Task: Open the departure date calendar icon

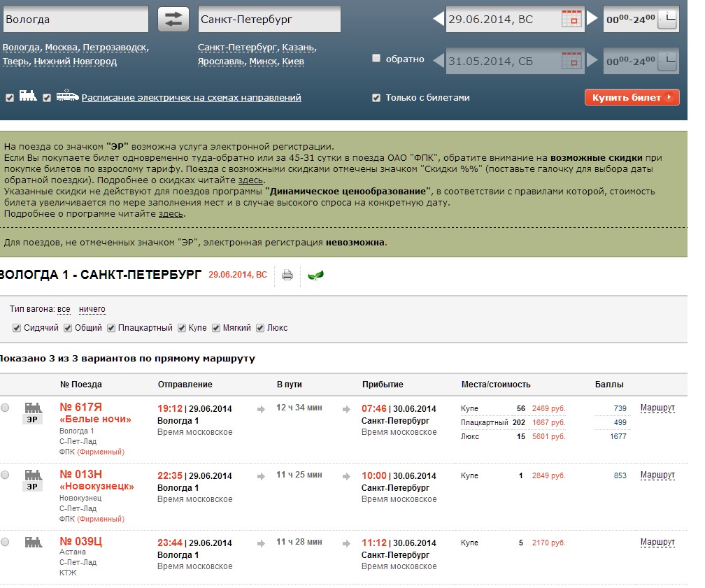Action: (x=571, y=20)
